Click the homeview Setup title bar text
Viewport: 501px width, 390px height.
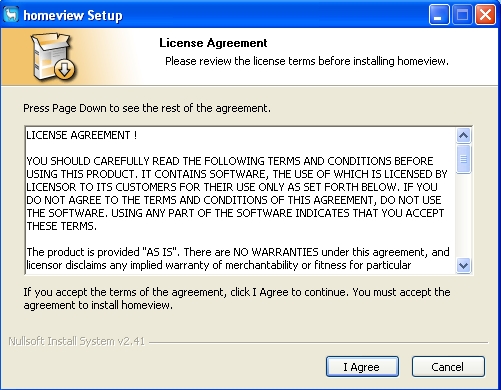click(73, 15)
